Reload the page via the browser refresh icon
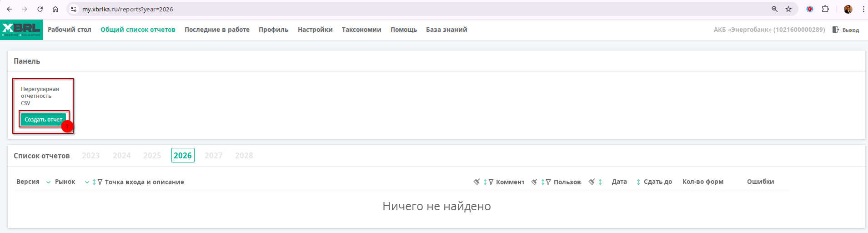The image size is (868, 233). point(40,9)
